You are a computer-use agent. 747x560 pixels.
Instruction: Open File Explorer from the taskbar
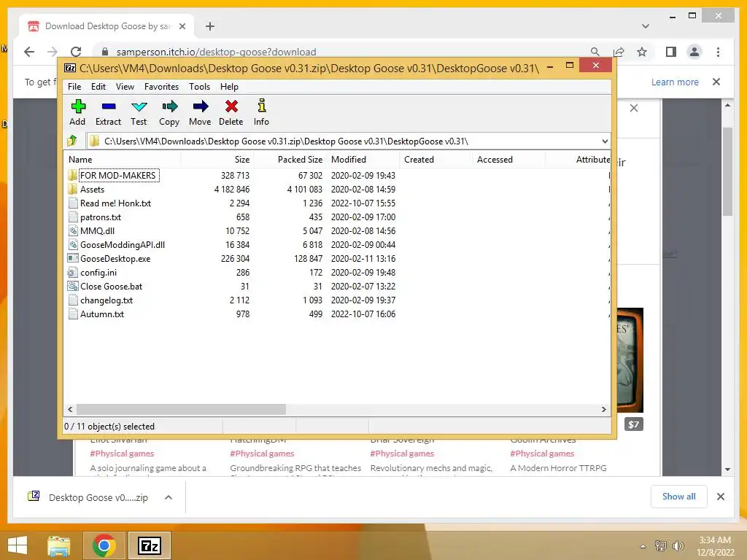[x=58, y=545]
